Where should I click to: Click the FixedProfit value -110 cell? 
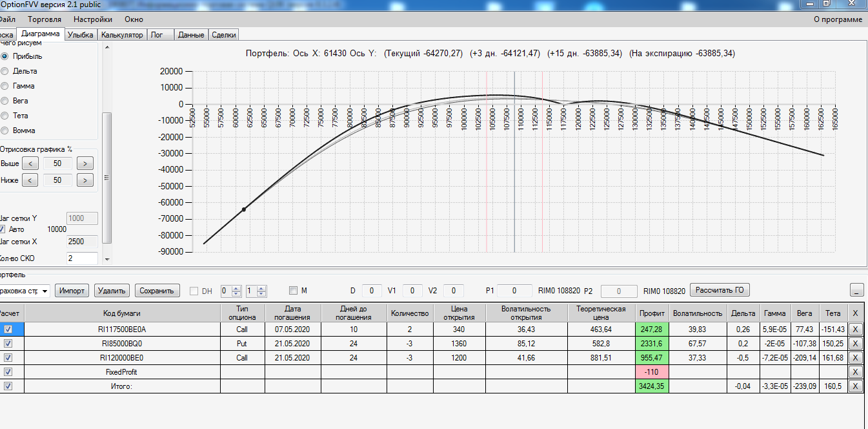point(652,372)
